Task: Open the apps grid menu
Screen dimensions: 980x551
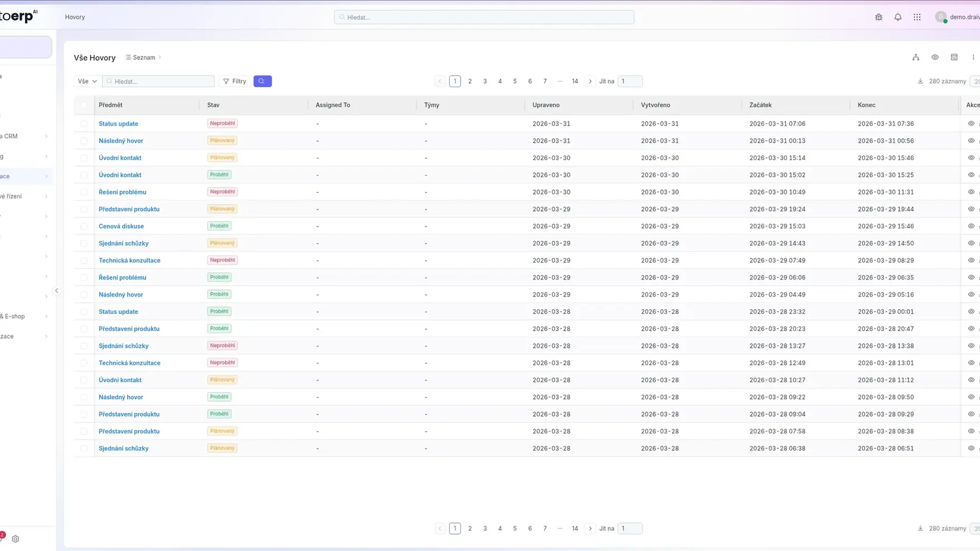Action: point(917,17)
